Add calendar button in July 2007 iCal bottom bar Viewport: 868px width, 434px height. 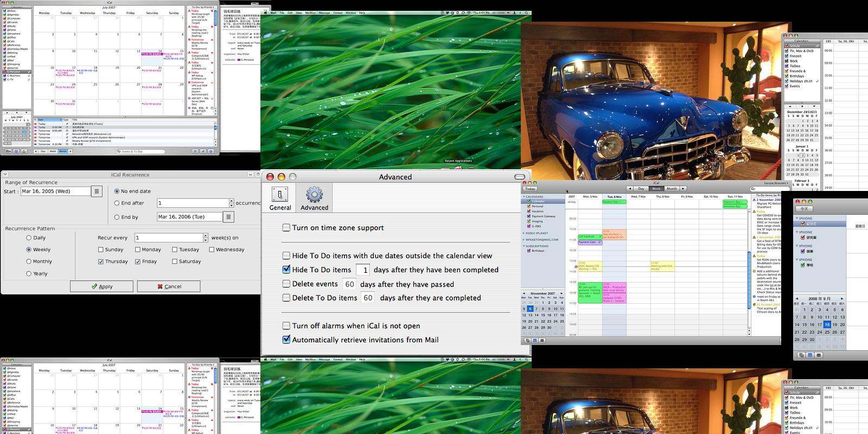tap(8, 151)
